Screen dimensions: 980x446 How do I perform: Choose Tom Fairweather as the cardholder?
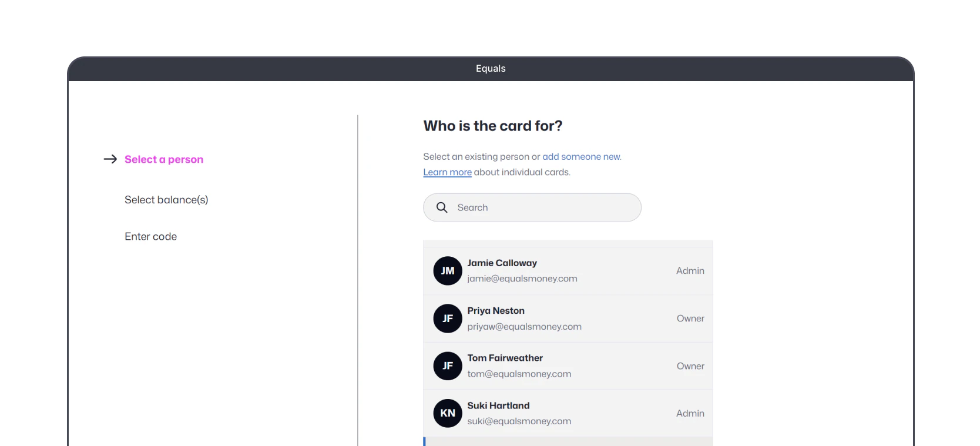pyautogui.click(x=568, y=366)
